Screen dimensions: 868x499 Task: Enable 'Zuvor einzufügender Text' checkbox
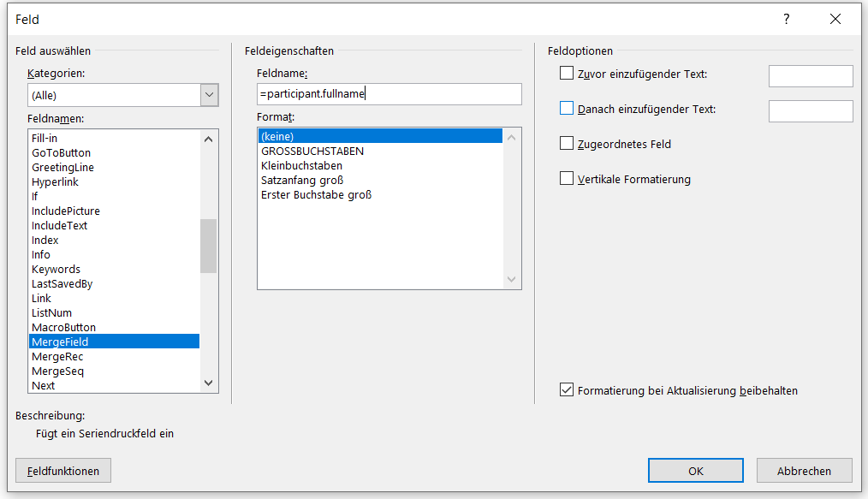567,74
